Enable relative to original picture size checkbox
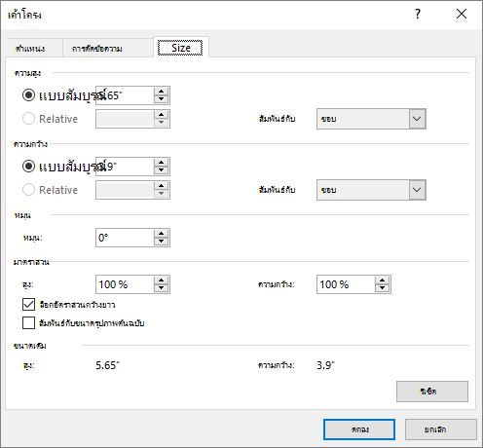The width and height of the screenshot is (483, 448). pos(28,323)
